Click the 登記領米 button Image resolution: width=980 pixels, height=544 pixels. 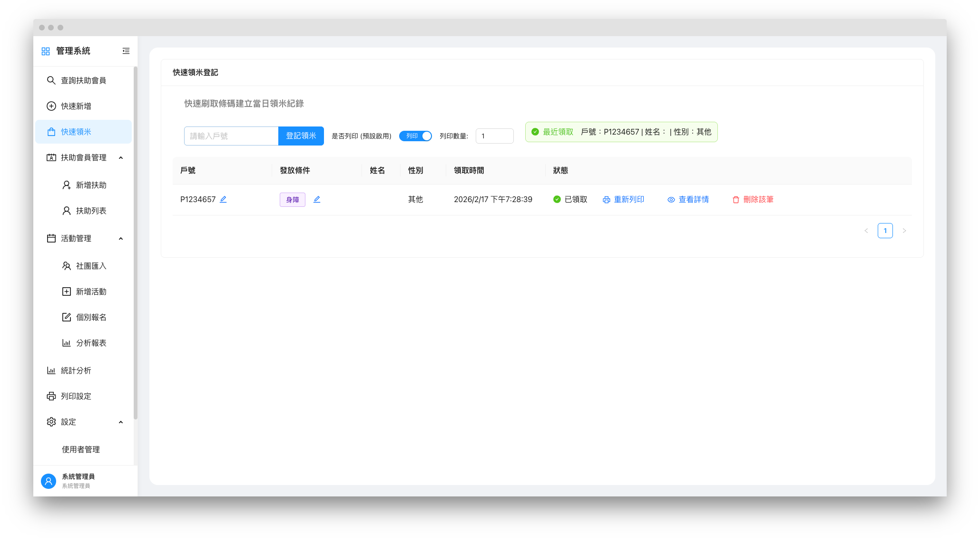pos(301,136)
